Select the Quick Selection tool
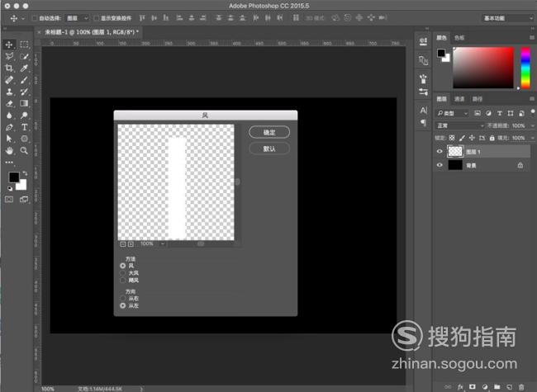The image size is (537, 392). [x=24, y=56]
